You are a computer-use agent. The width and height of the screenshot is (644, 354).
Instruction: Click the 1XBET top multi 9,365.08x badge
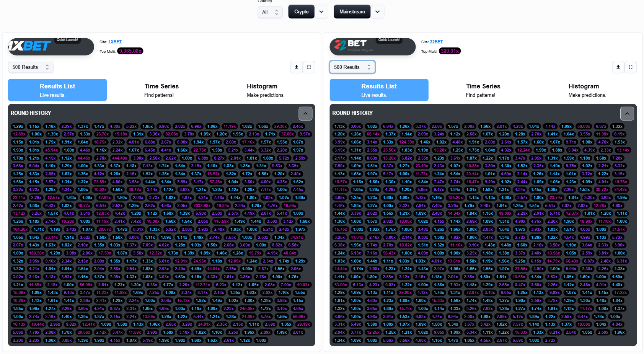pyautogui.click(x=130, y=51)
